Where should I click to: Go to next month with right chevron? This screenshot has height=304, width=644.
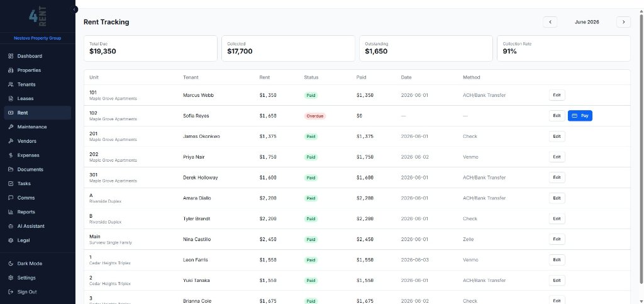pos(623,22)
